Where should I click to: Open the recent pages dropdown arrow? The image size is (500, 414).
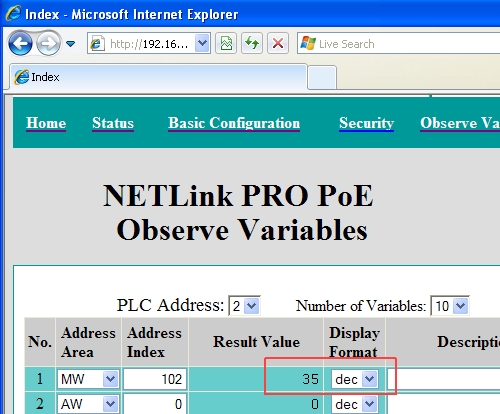71,44
